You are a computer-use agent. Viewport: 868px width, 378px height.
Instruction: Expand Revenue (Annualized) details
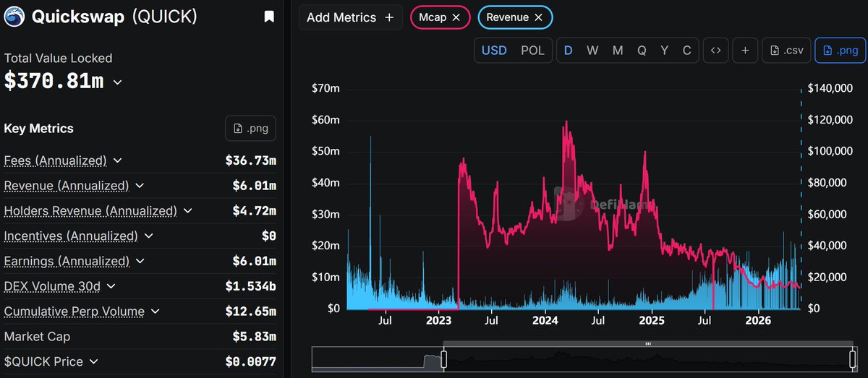tap(140, 186)
